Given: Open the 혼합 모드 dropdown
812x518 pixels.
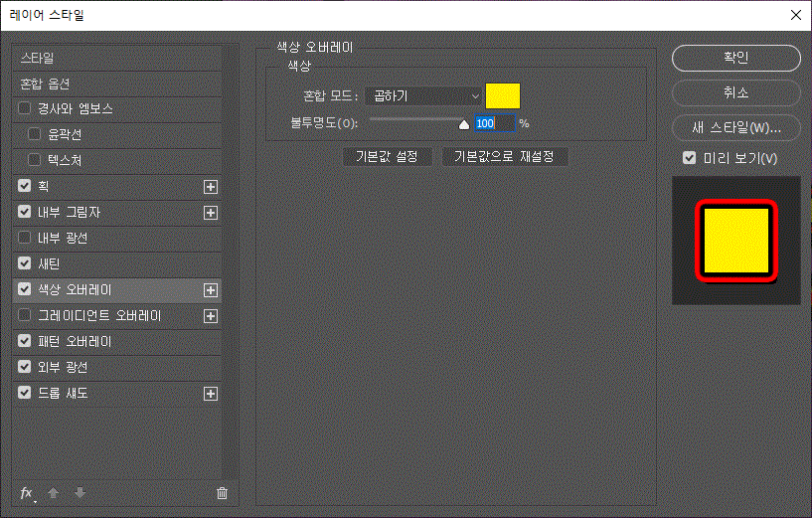Looking at the screenshot, I should click(423, 96).
